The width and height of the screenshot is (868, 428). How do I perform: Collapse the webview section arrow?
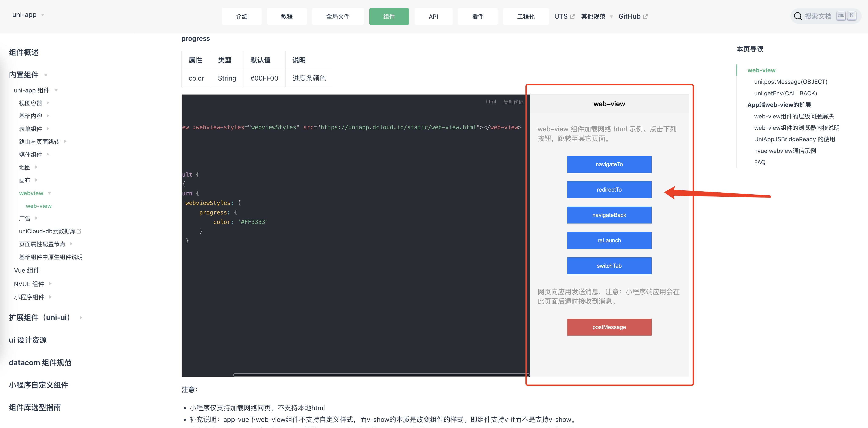[49, 193]
